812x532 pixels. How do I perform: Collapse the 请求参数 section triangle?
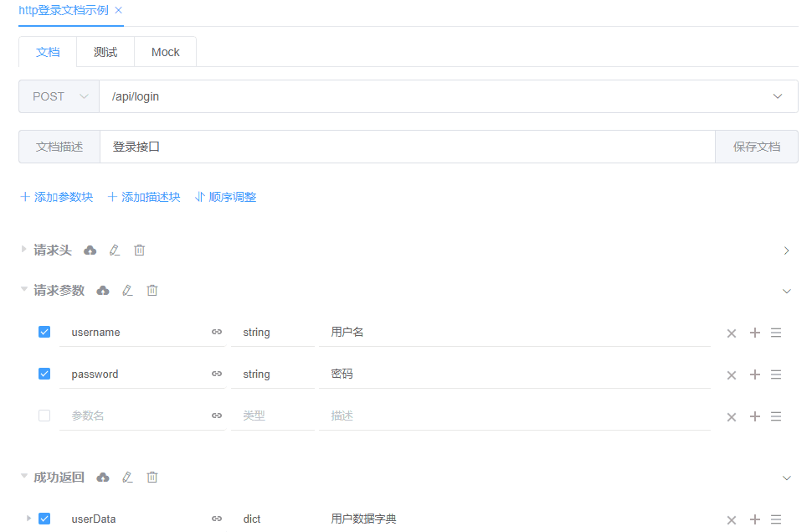[23, 289]
